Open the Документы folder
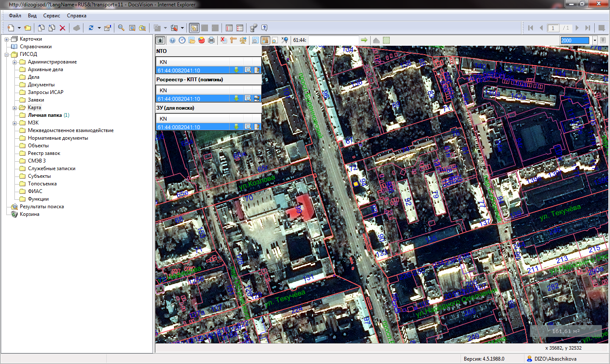The image size is (610, 364). [x=41, y=85]
